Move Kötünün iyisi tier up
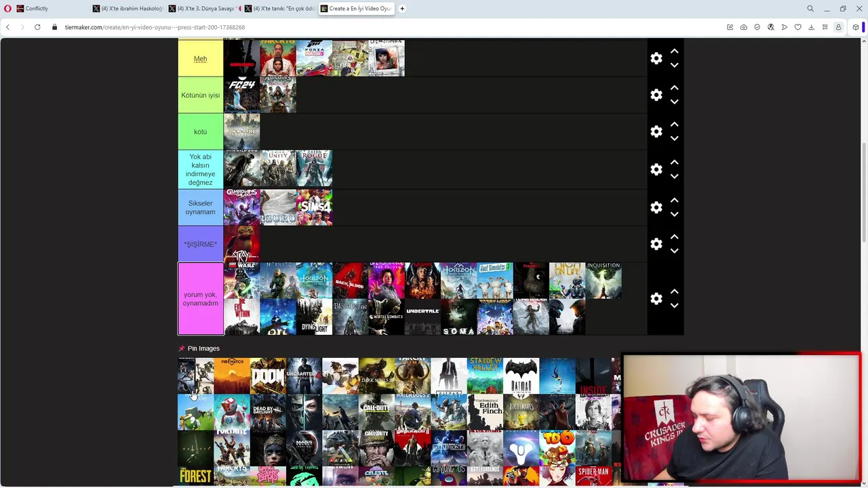The height and width of the screenshot is (488, 868). [x=674, y=88]
